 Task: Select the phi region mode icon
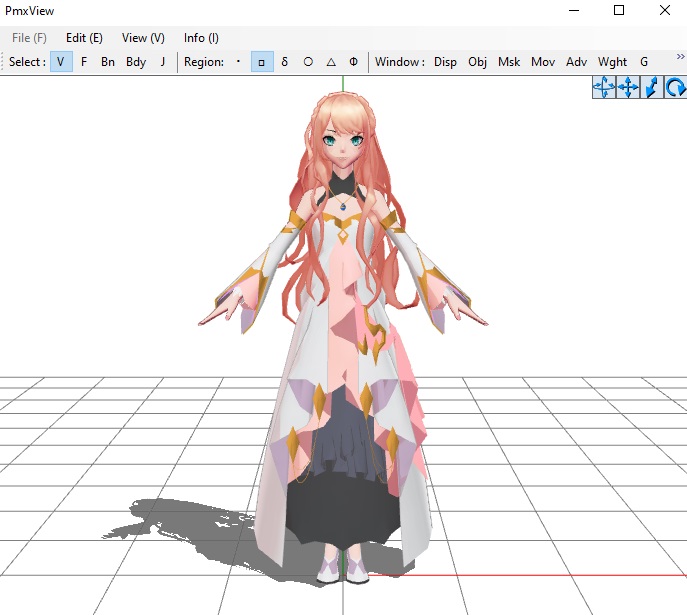[x=354, y=62]
